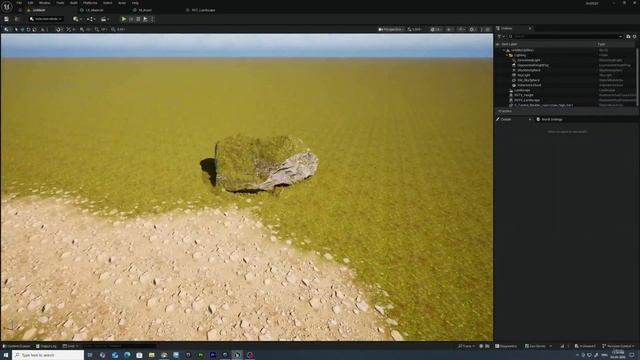Open the Window menu

pos(44,3)
